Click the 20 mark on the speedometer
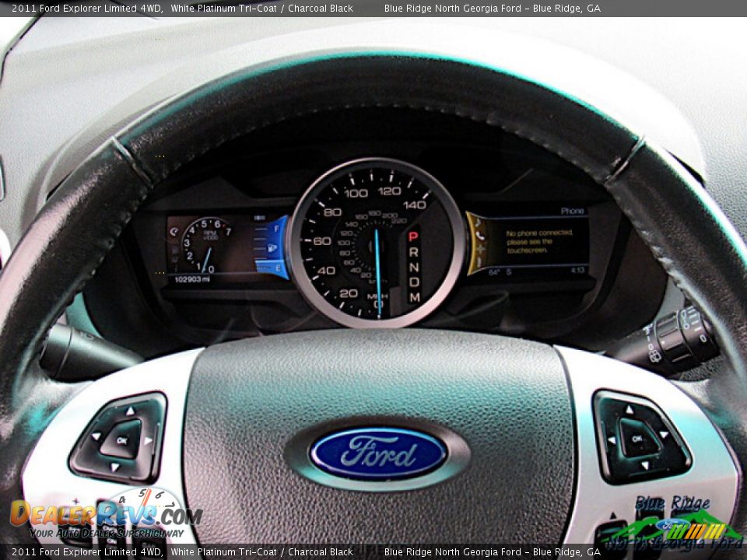This screenshot has width=747, height=560. pyautogui.click(x=349, y=293)
